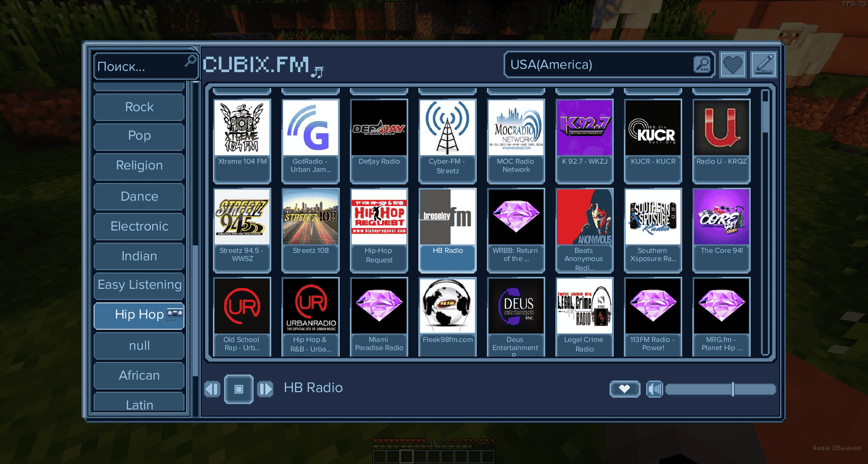868x464 pixels.
Task: Select the null genre entry
Action: click(x=139, y=346)
